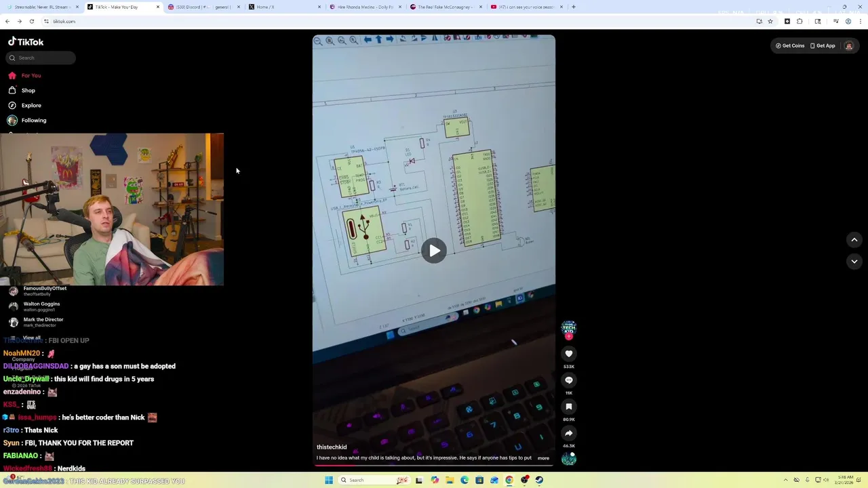Screen dimensions: 868x488
Task: Expand the caption with 'more'
Action: tap(543, 458)
